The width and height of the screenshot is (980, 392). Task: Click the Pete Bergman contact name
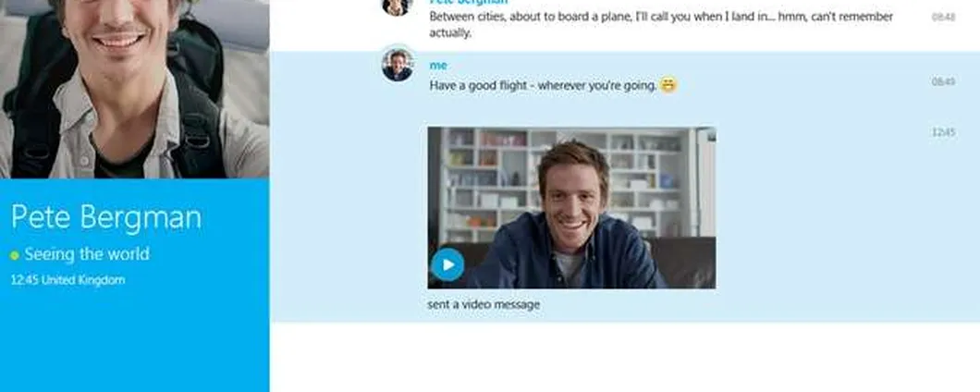(x=106, y=217)
